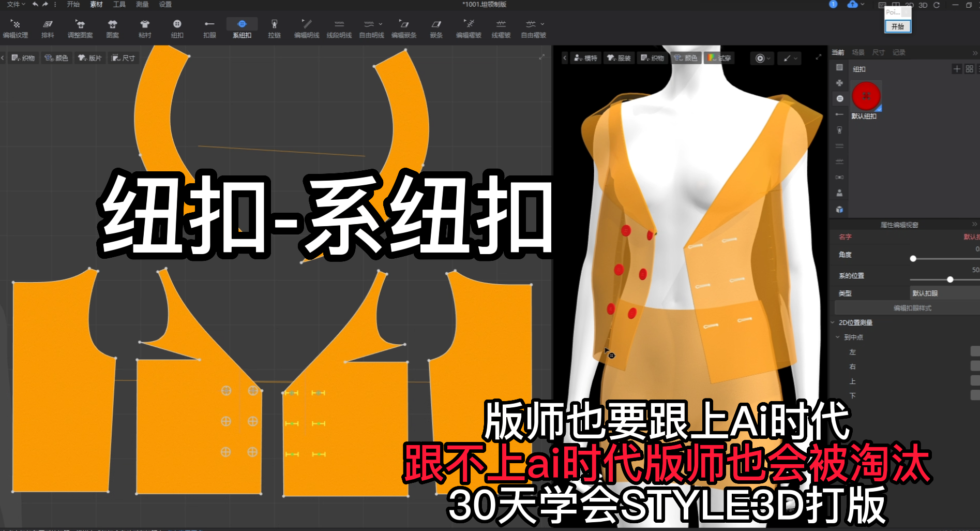This screenshot has width=980, height=531.
Task: Open the 素材 menu tab
Action: pos(96,4)
